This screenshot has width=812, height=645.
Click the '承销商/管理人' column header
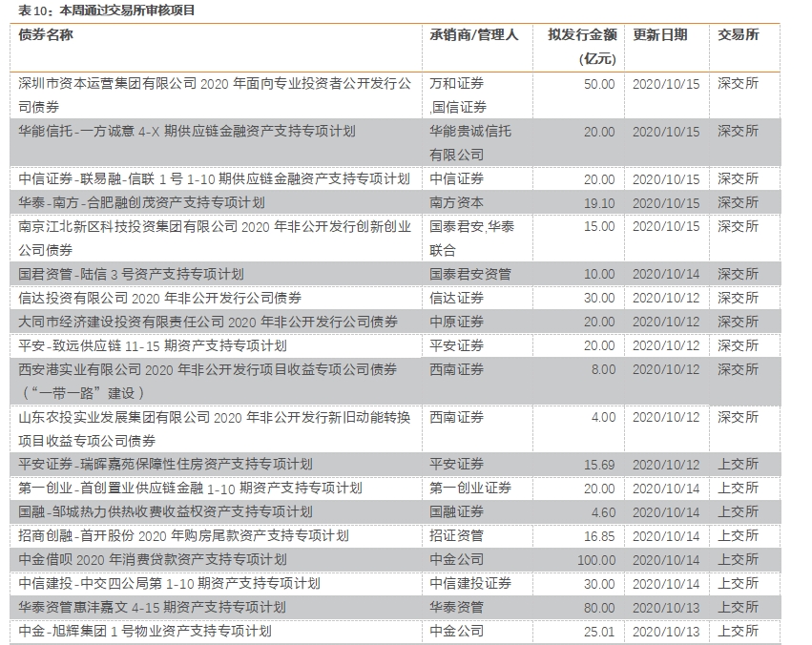point(474,34)
